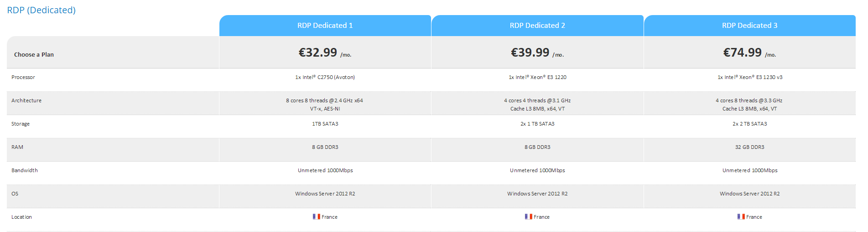Click the France flag under RDP Dedicated 2
The width and height of the screenshot is (868, 232).
click(528, 216)
